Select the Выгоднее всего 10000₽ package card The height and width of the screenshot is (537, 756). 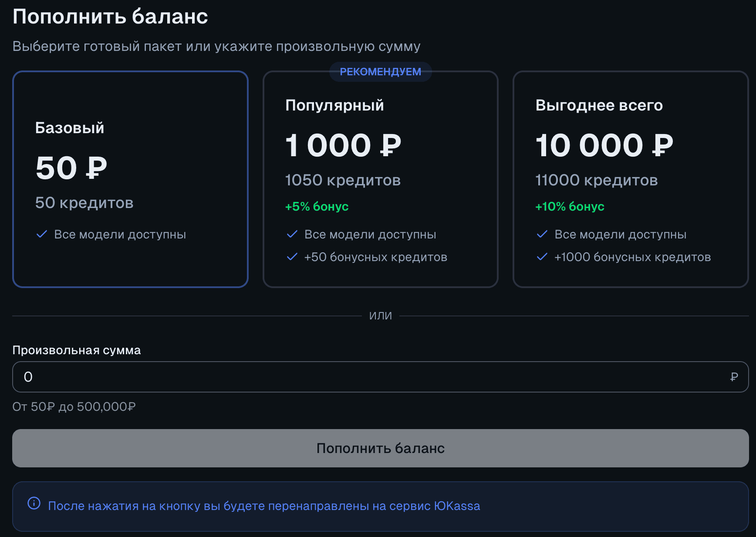[631, 179]
